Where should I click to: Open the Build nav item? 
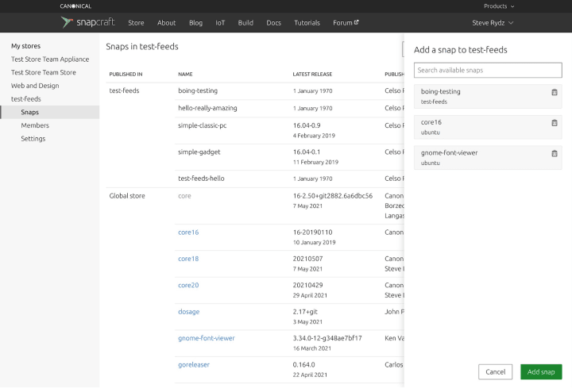pos(245,22)
